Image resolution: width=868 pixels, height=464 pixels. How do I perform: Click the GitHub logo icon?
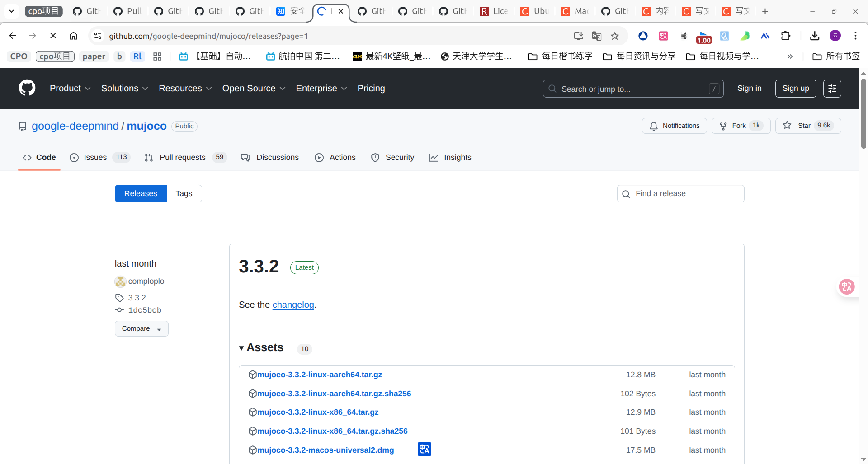point(27,88)
